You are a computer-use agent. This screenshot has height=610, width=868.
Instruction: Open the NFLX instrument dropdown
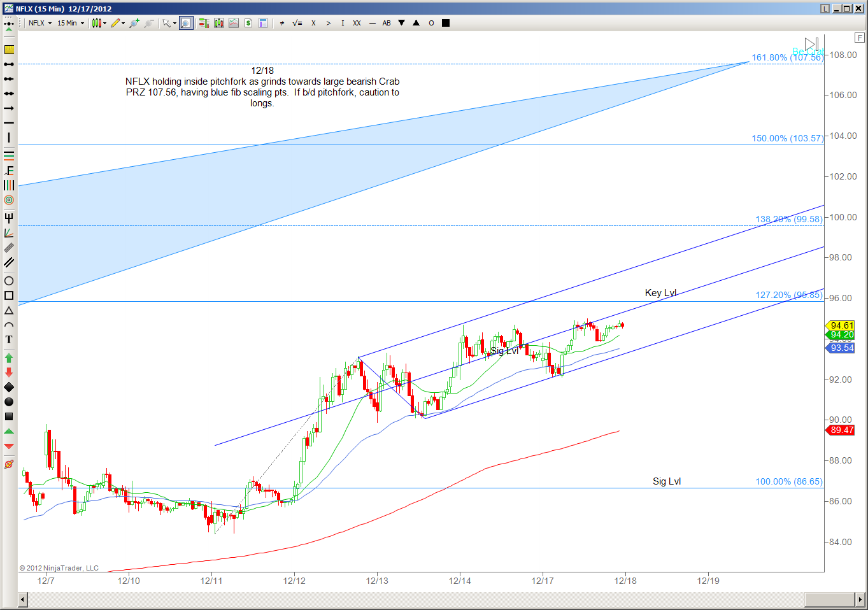pyautogui.click(x=41, y=23)
